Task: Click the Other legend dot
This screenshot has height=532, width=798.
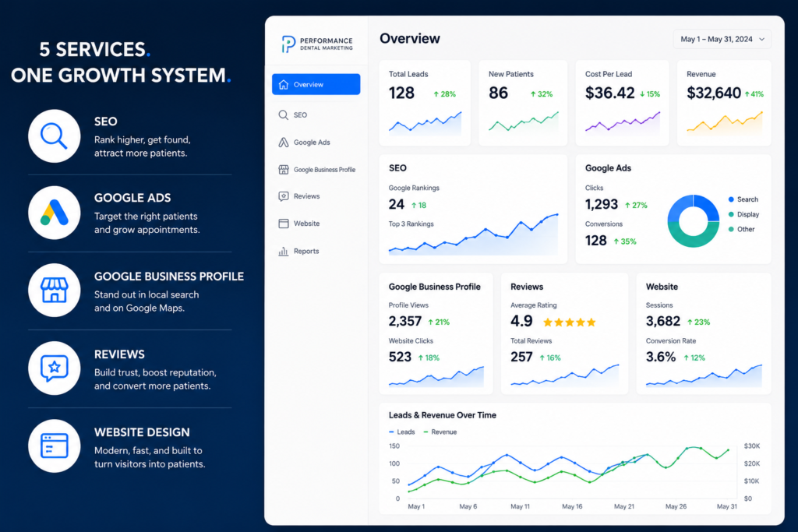Action: (731, 229)
